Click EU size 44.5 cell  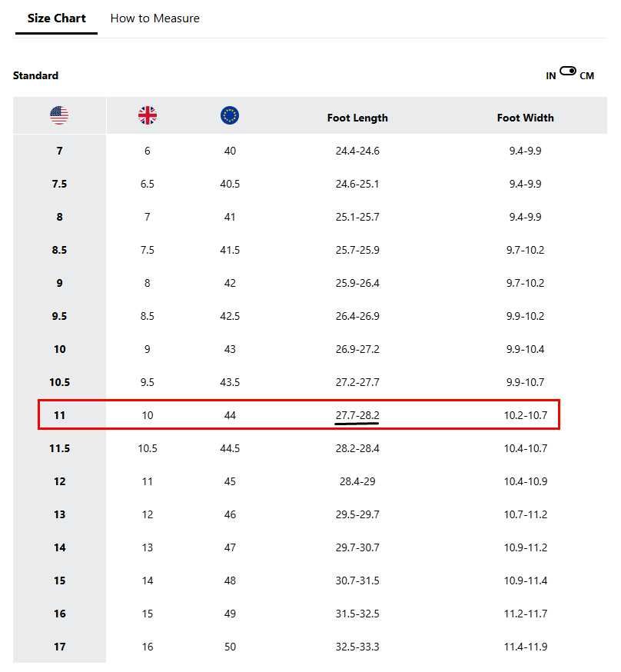coord(230,448)
